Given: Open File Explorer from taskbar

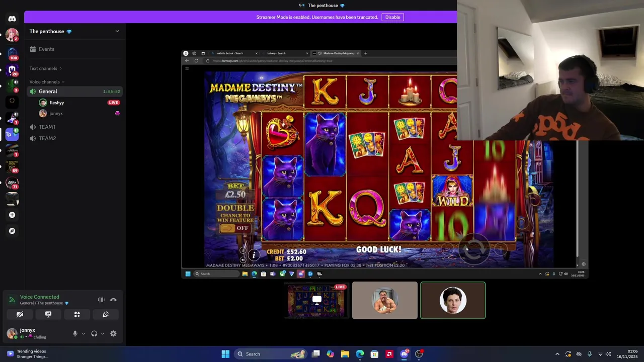Looking at the screenshot, I should (x=345, y=354).
